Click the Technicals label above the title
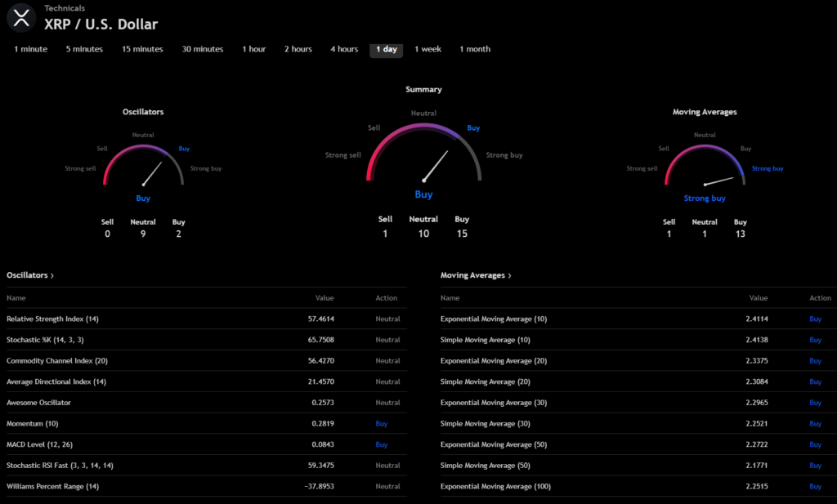Viewport: 837px width, 504px height. (65, 8)
